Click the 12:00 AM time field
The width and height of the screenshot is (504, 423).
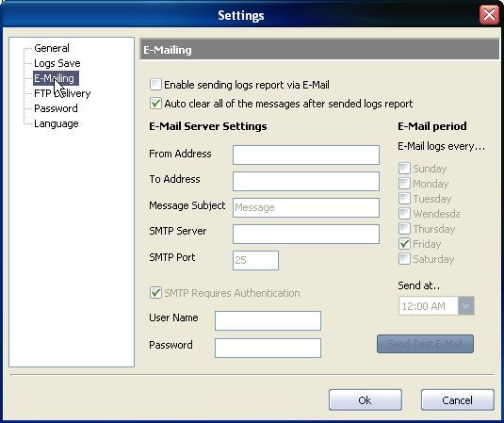tap(428, 305)
